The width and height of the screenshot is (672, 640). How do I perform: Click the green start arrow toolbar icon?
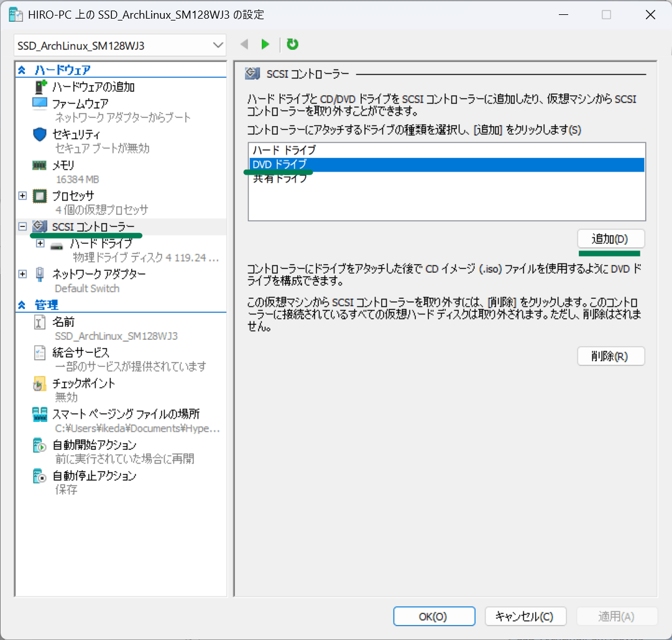[265, 44]
